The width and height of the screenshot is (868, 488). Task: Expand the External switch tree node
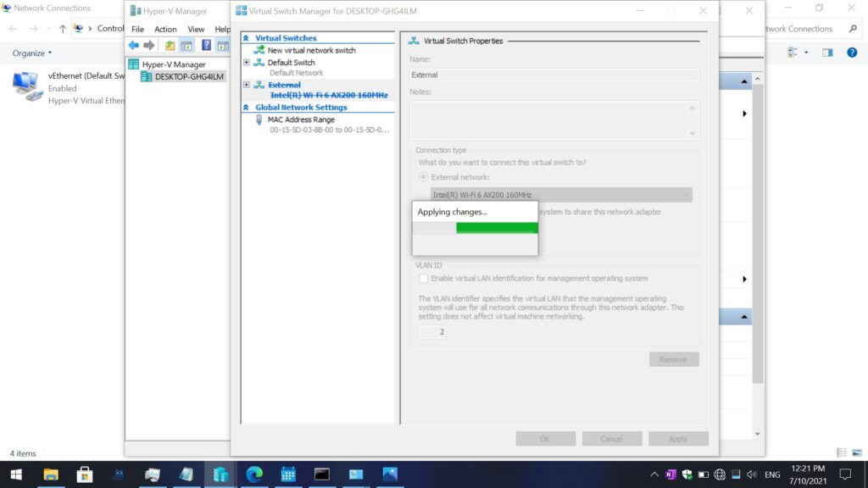click(247, 85)
